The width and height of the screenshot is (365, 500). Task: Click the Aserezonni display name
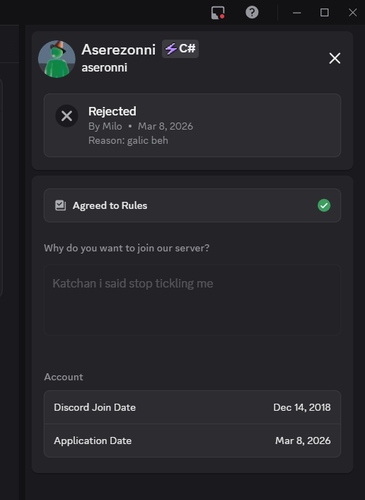pyautogui.click(x=119, y=50)
